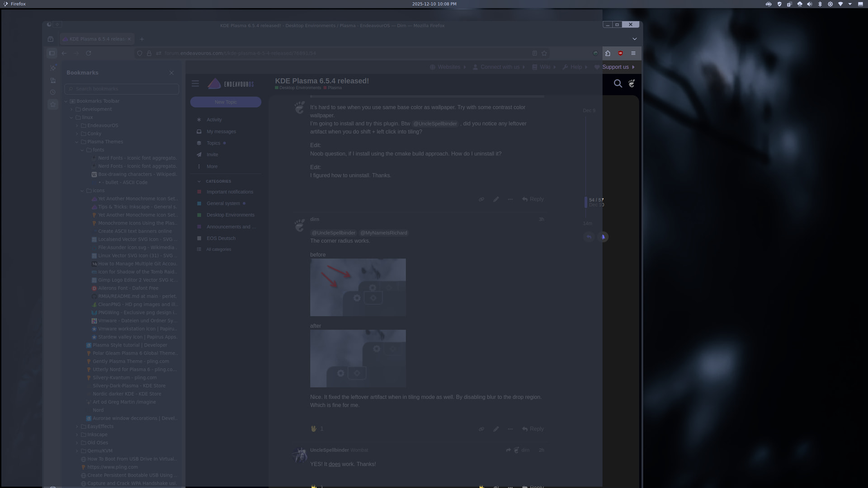
Task: Copy link to dirn's post
Action: 481,429
